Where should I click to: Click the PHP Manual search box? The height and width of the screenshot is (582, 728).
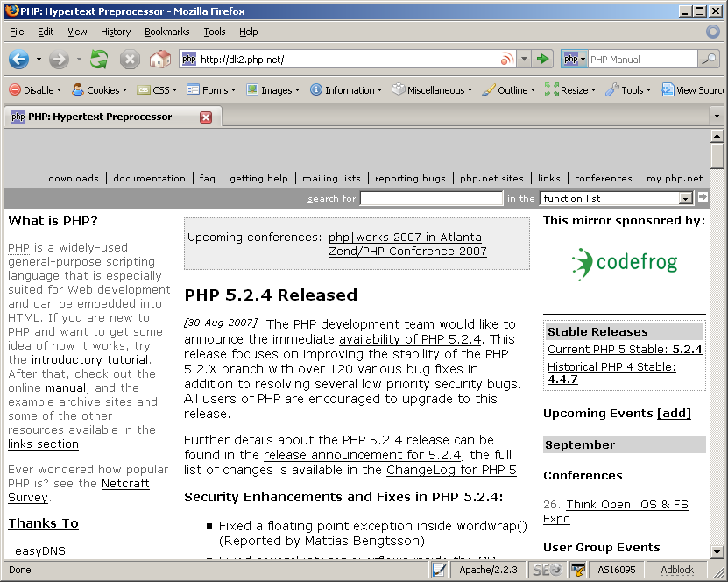tap(642, 59)
